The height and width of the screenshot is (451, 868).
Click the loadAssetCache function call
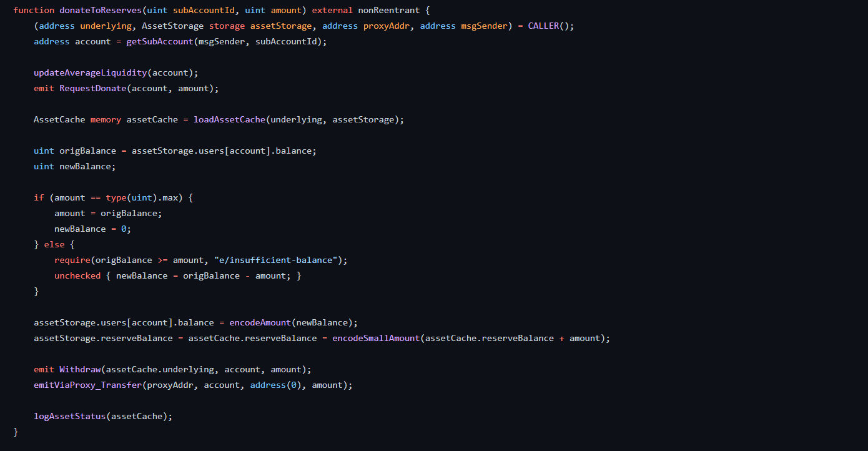coord(229,120)
